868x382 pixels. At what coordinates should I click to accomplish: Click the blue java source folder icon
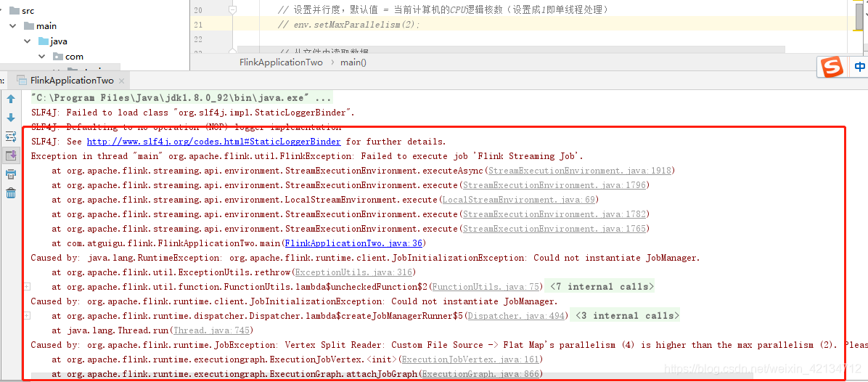click(x=43, y=41)
